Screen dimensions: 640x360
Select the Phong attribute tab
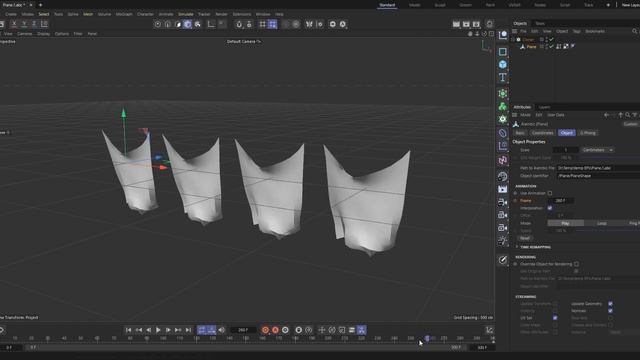pyautogui.click(x=588, y=133)
